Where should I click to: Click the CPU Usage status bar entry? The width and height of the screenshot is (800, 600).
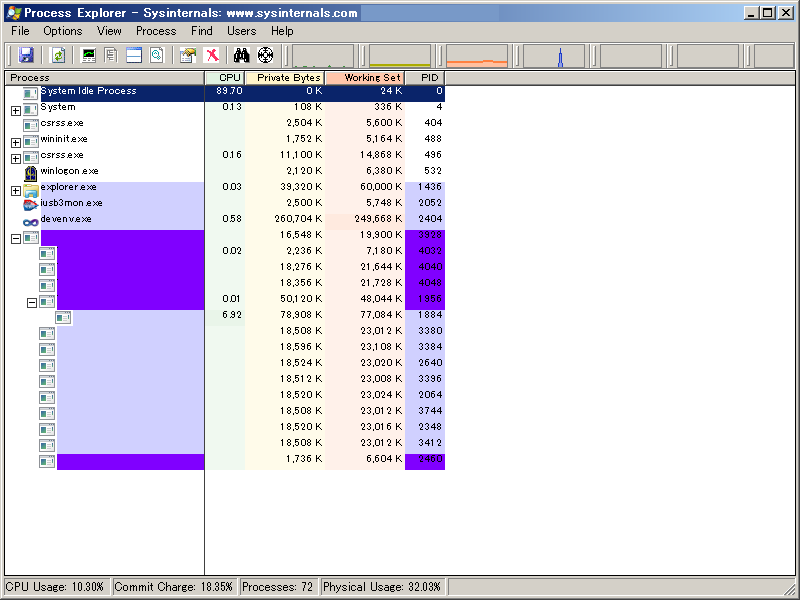click(x=58, y=587)
